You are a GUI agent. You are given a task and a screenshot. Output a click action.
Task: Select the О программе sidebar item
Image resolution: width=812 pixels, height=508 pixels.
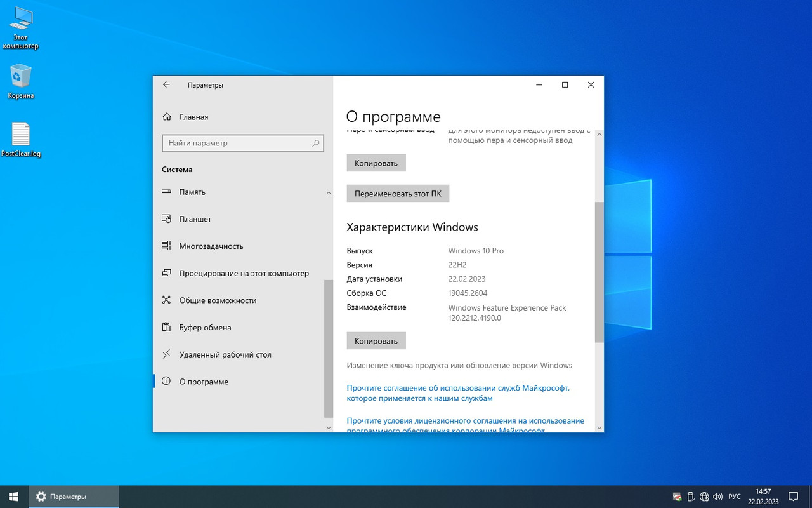[243, 382]
